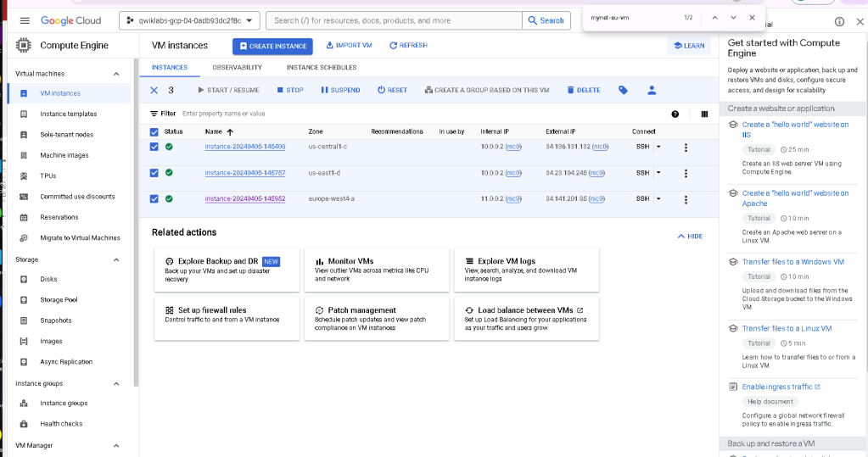868x457 pixels.
Task: Click the blue Search button
Action: (x=546, y=20)
